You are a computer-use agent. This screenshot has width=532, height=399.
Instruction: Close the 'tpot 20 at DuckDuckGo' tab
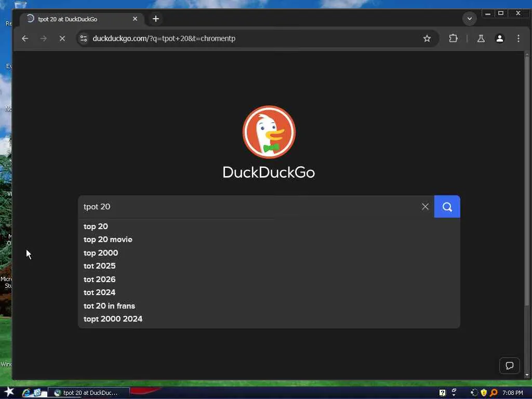click(x=135, y=19)
